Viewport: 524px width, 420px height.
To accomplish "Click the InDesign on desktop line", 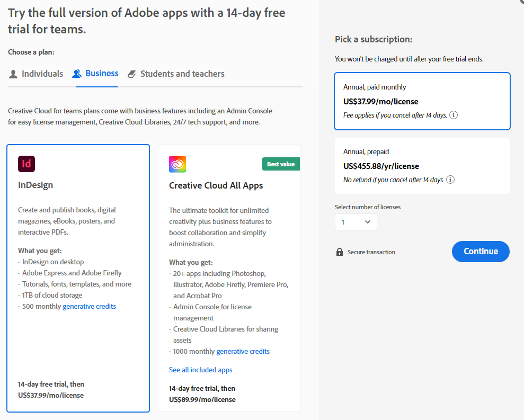I will pos(53,262).
